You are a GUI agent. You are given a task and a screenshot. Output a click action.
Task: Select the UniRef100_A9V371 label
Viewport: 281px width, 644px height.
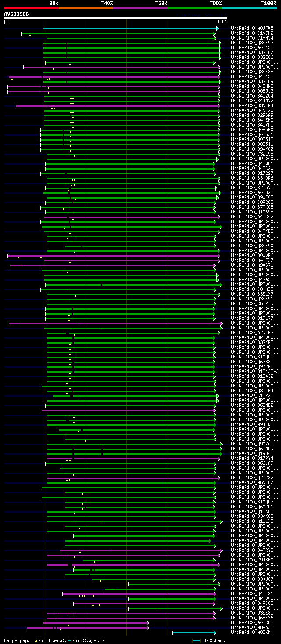[252, 265]
